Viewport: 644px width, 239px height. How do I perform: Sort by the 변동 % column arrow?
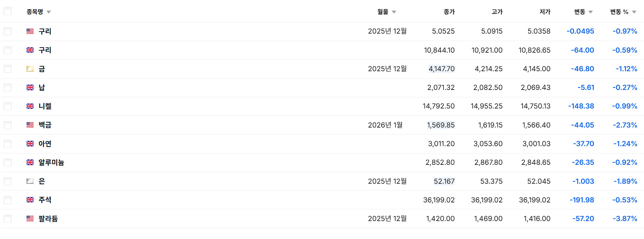(634, 12)
